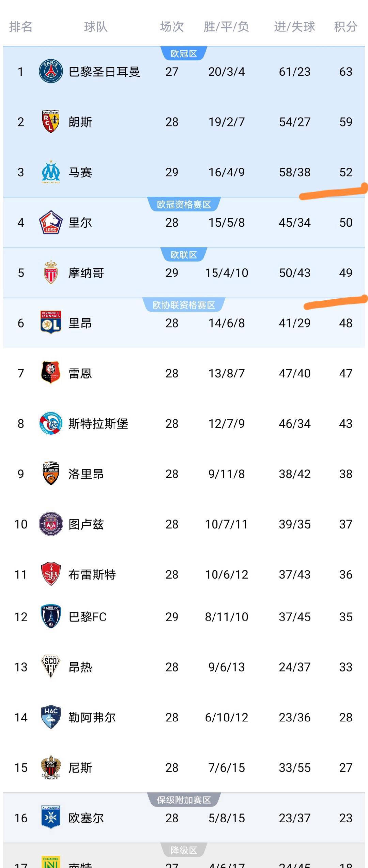
Task: Click the 欧塞尔 team row name
Action: [86, 818]
